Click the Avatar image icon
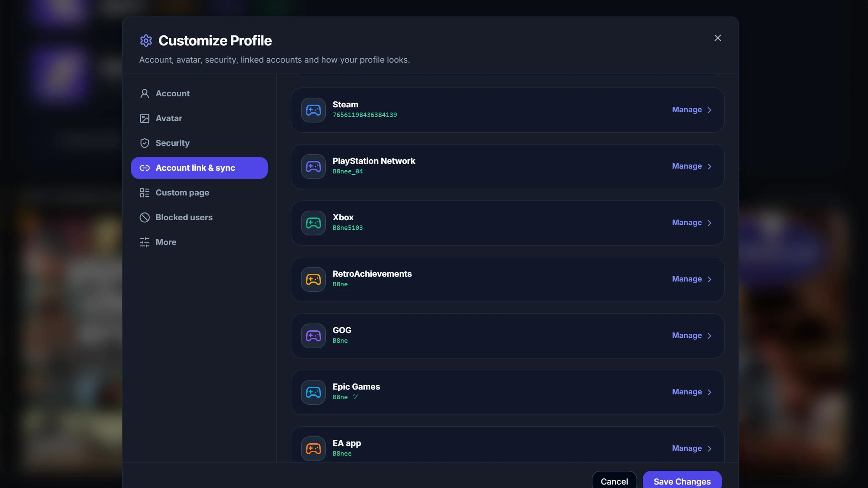The image size is (868, 488). 144,118
